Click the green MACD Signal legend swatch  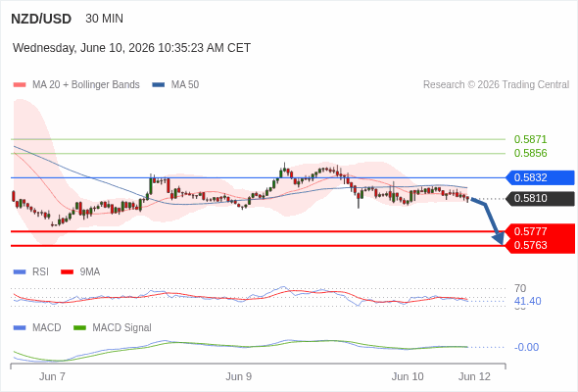(80, 328)
